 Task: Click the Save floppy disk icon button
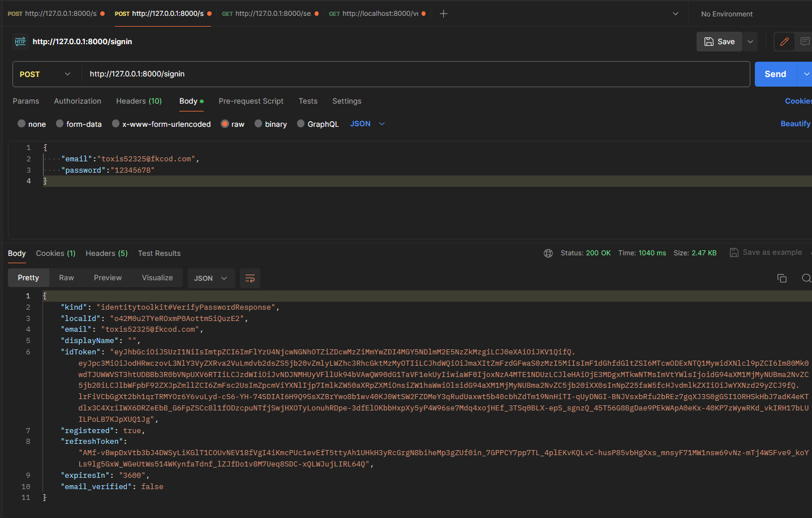(708, 41)
